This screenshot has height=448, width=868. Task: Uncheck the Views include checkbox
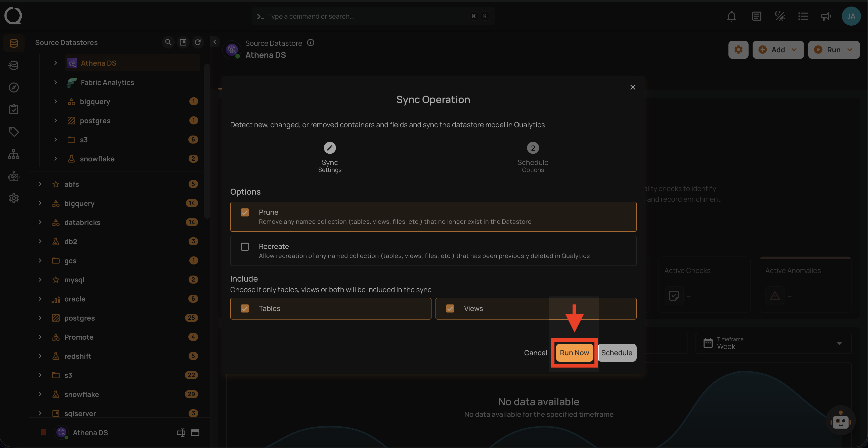coord(450,308)
